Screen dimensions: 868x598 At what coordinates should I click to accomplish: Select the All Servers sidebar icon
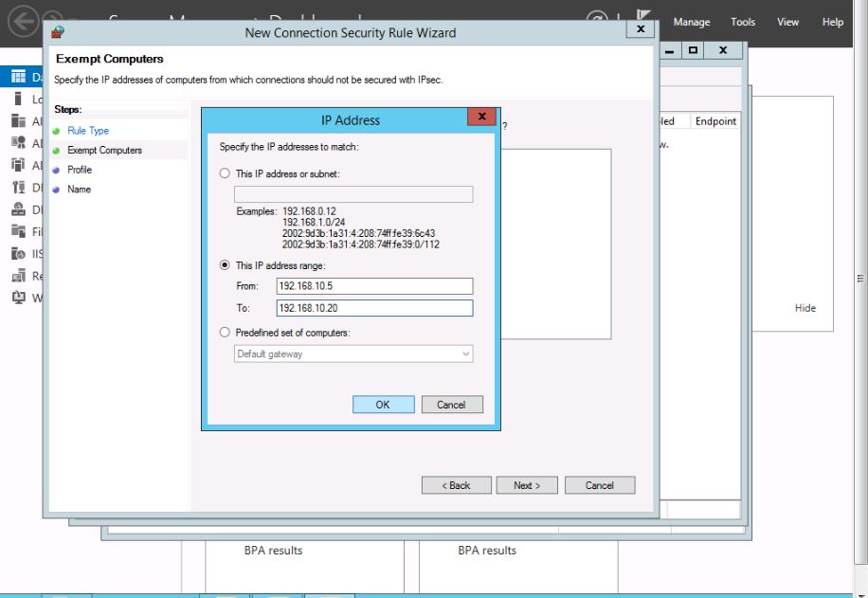coord(18,121)
